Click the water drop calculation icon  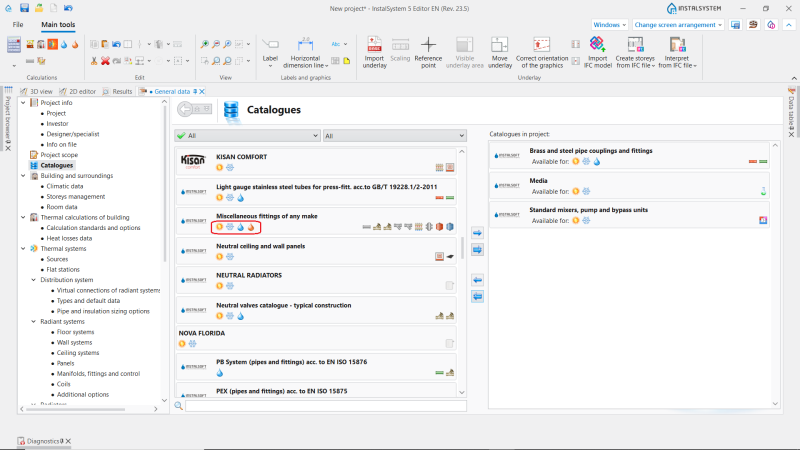pos(64,45)
